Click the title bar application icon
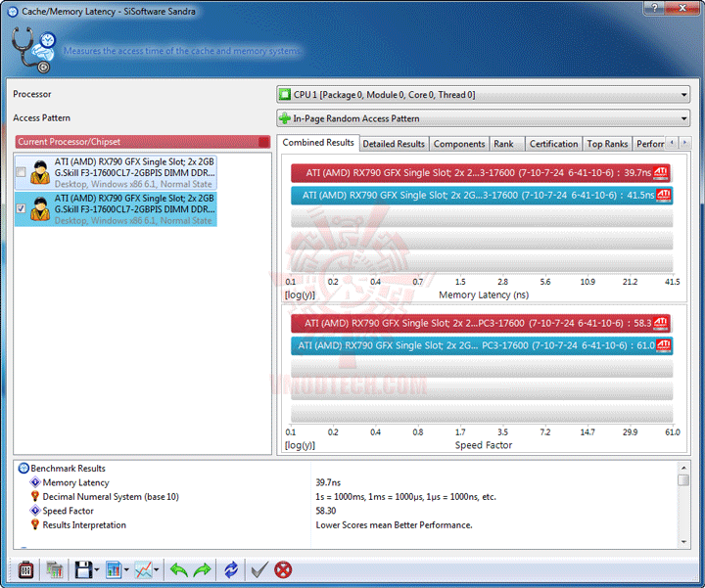705x588 pixels. coord(13,12)
